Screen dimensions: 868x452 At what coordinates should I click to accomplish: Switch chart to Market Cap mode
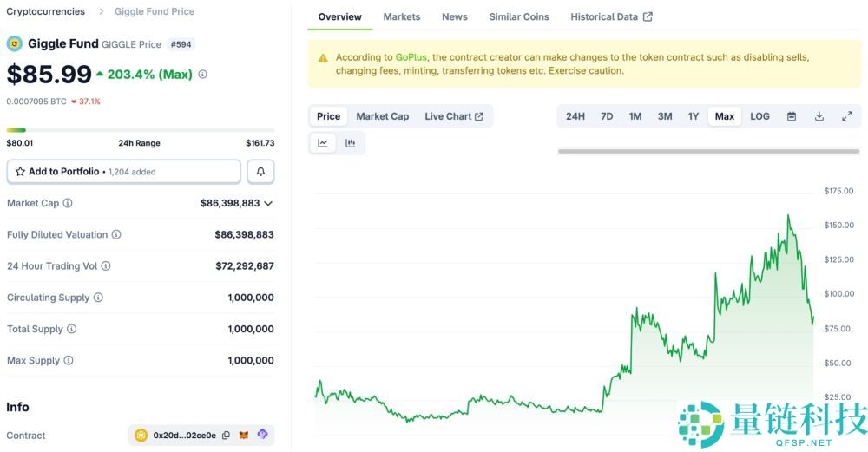383,116
